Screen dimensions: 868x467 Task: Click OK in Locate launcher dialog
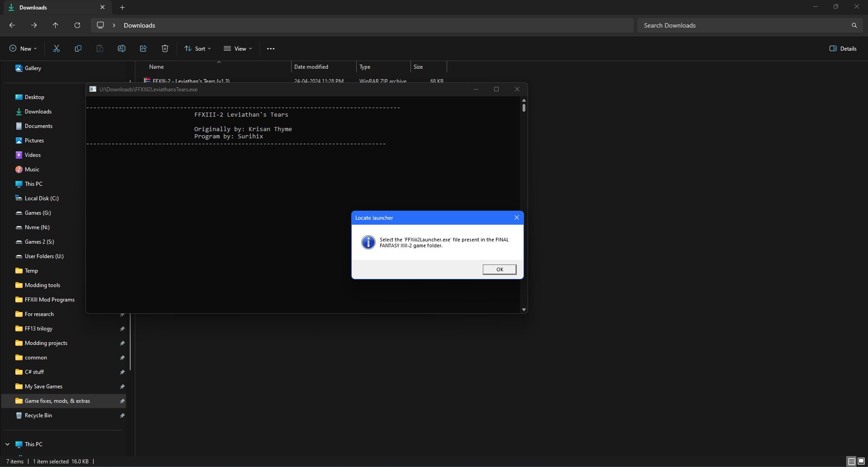[x=500, y=269]
